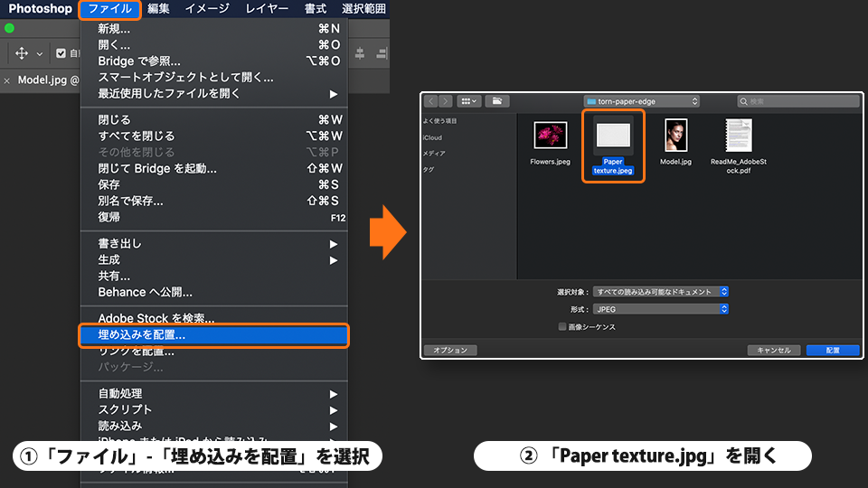
Task: Expand the スクリプト submenu
Action: 214,410
